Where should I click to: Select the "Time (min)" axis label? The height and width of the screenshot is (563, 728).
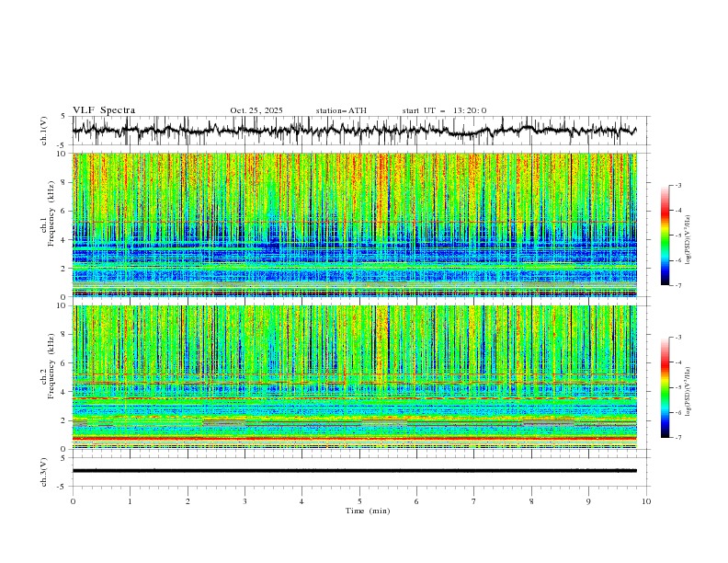(x=368, y=511)
